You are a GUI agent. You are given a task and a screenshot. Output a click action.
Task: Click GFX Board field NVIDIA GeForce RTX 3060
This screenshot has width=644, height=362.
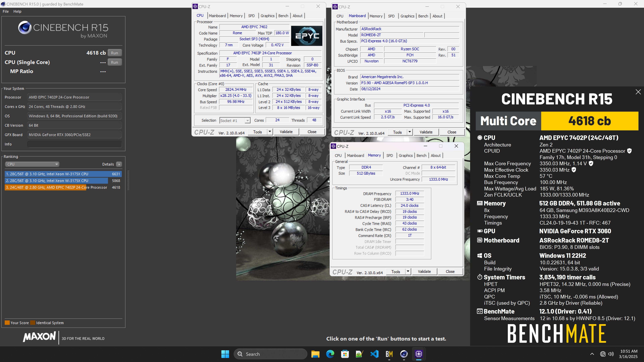(x=74, y=135)
